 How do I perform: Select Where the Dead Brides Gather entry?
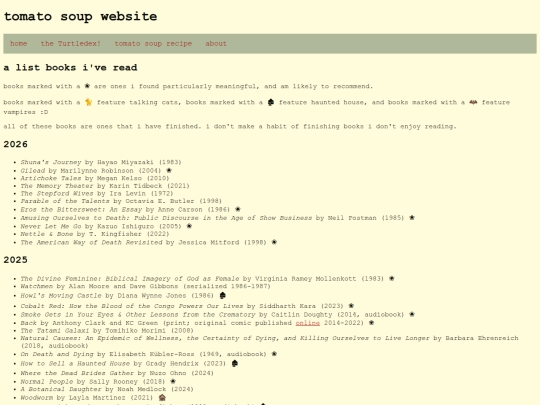[117, 373]
